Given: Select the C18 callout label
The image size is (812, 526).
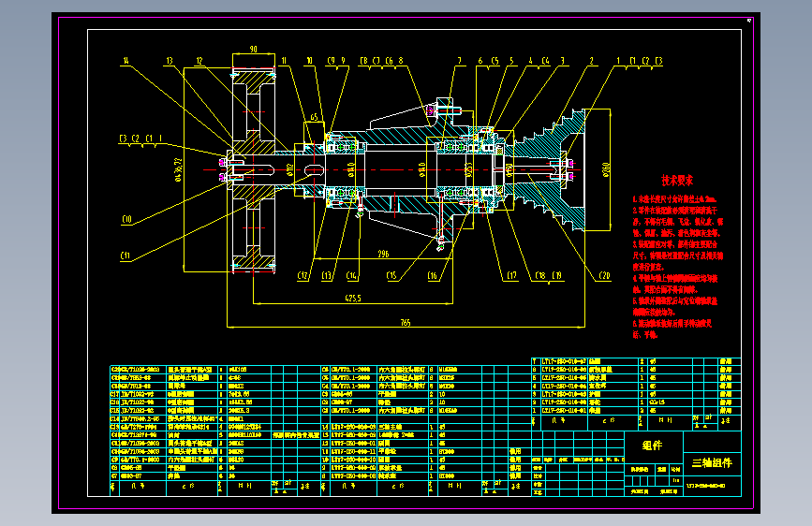Looking at the screenshot, I should tap(540, 276).
